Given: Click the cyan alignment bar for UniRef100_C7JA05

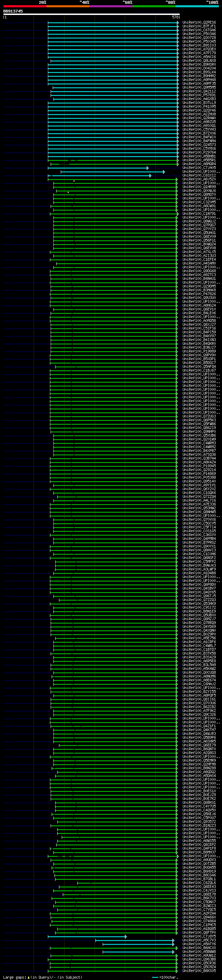Looking at the screenshot, I should click(x=98, y=168).
